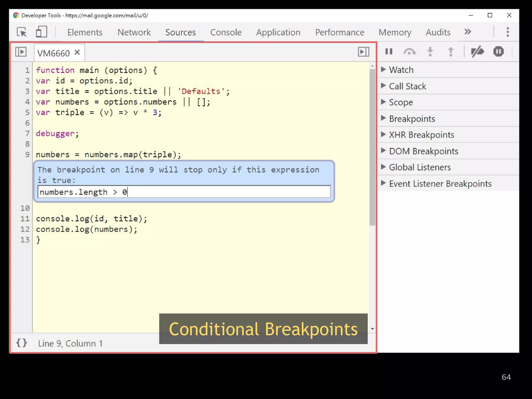Activate the inspect element picker icon
This screenshot has height=399, width=532.
pyautogui.click(x=22, y=32)
